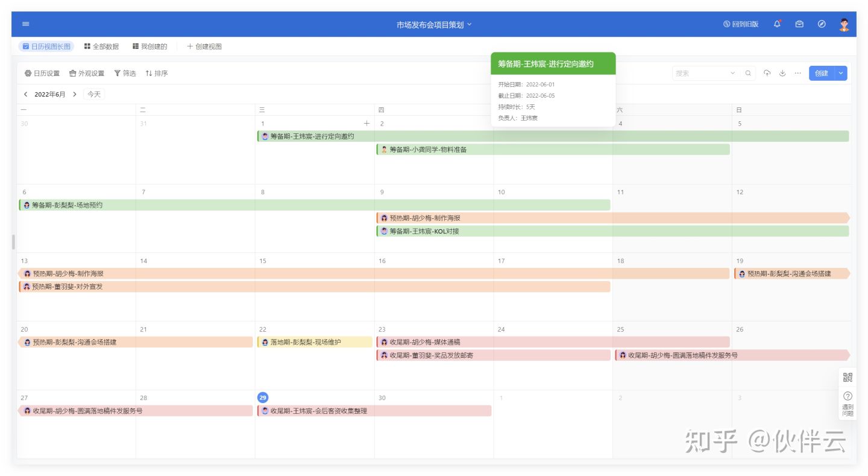
Task: Open 日历设置 calendar settings
Action: click(42, 73)
